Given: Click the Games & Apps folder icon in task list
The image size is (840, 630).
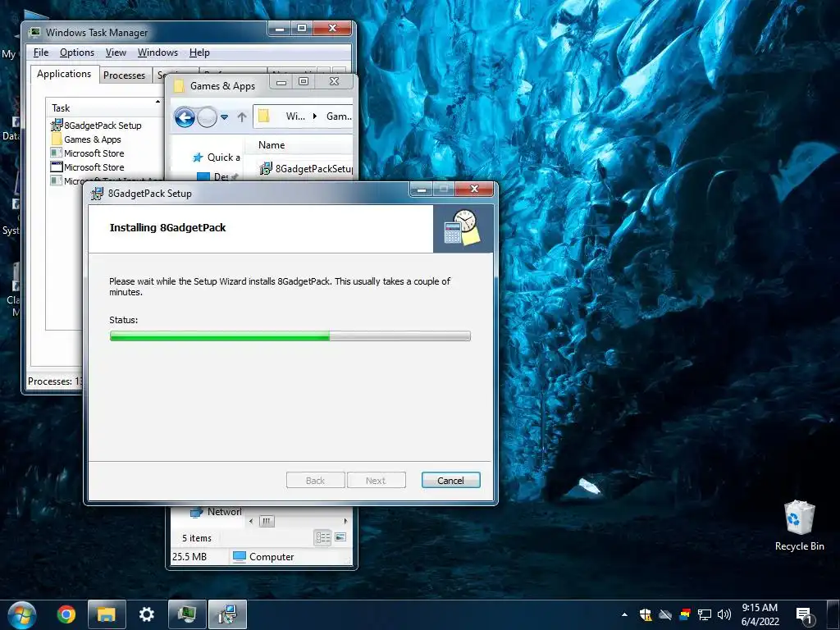Looking at the screenshot, I should click(57, 139).
